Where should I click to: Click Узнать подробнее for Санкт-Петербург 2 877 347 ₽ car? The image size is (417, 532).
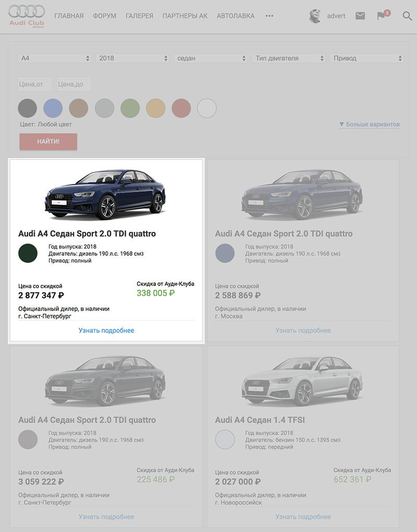[106, 330]
